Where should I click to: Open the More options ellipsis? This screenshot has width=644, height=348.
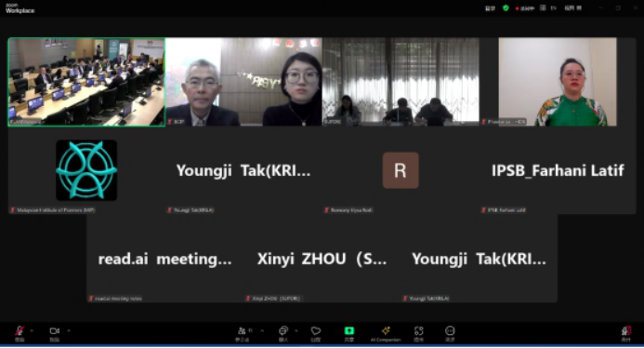tap(450, 333)
